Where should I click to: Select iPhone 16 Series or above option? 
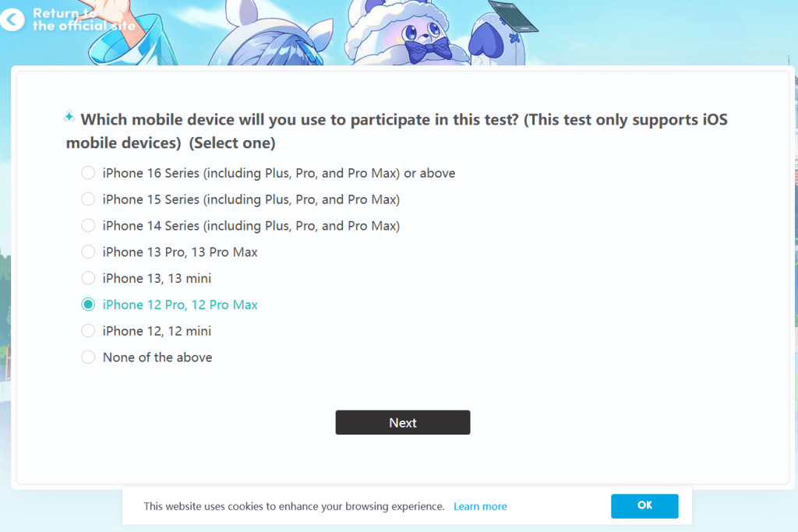(88, 173)
